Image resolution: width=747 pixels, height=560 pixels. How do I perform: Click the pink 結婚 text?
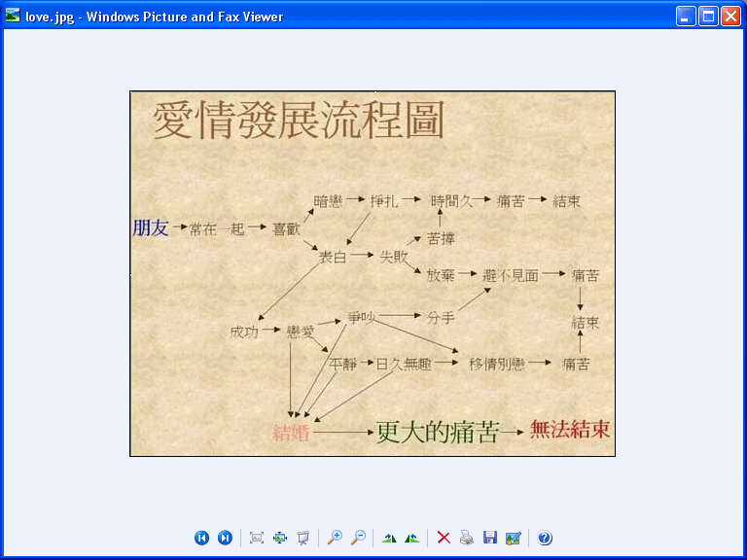[x=291, y=433]
